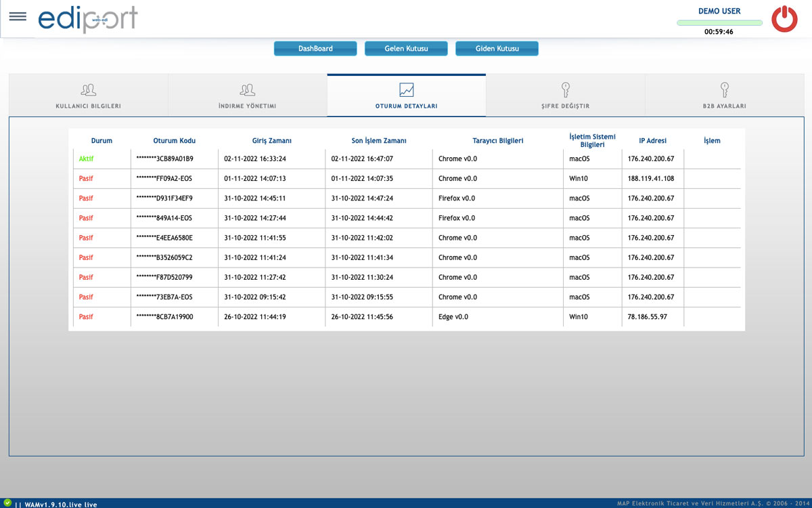Viewport: 812px width, 508px height.
Task: Click the Oturum Kodu column header
Action: pos(175,141)
